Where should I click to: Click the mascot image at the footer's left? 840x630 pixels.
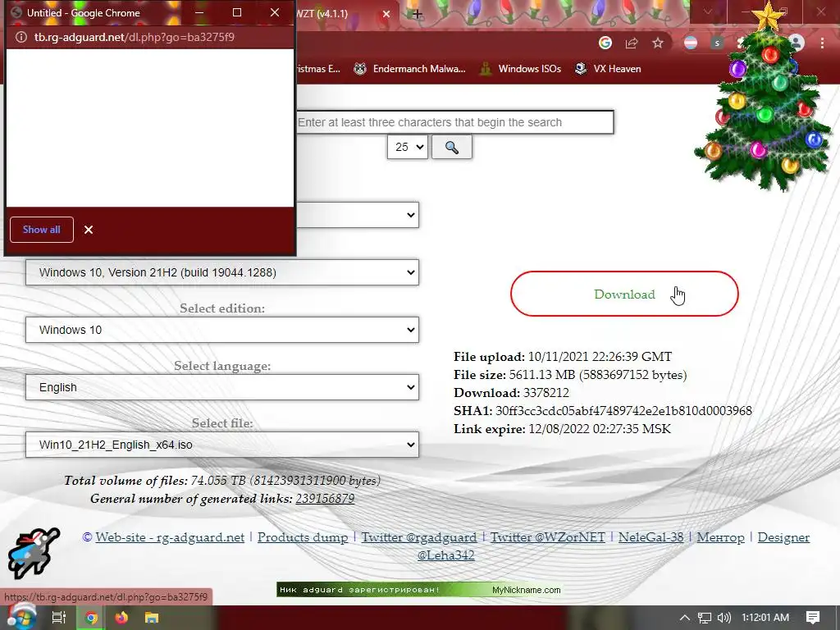(x=33, y=555)
